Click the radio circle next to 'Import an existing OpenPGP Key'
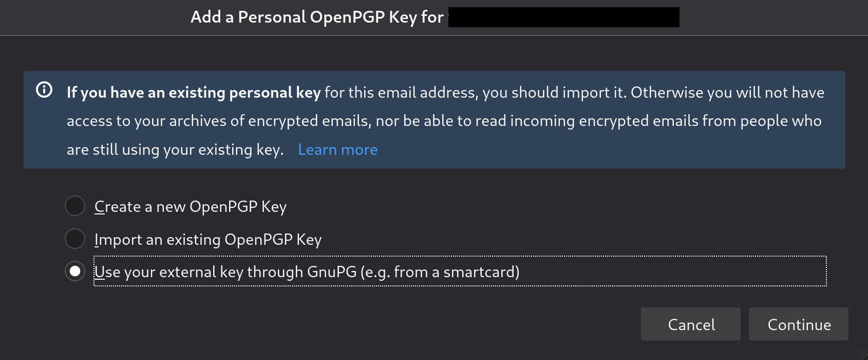 [x=75, y=239]
